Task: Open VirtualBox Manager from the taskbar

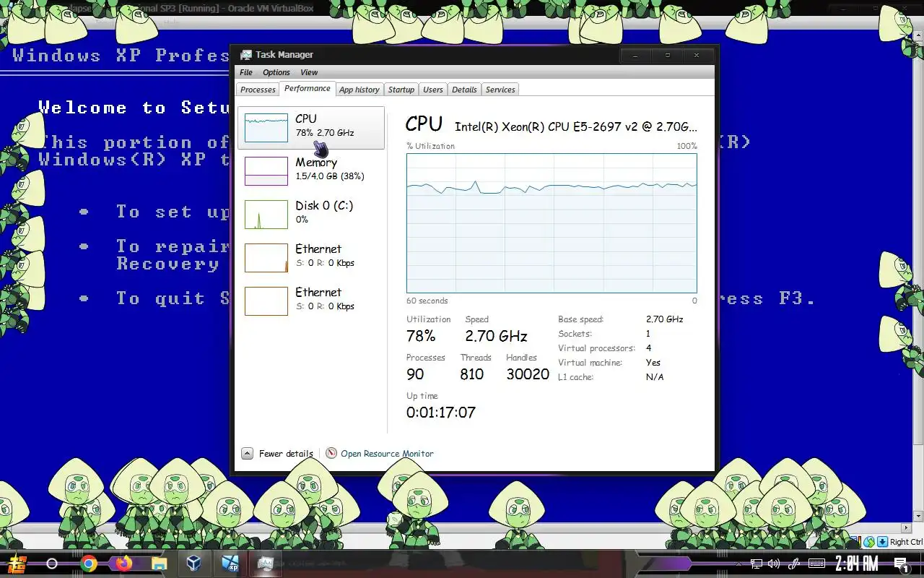Action: 194,563
